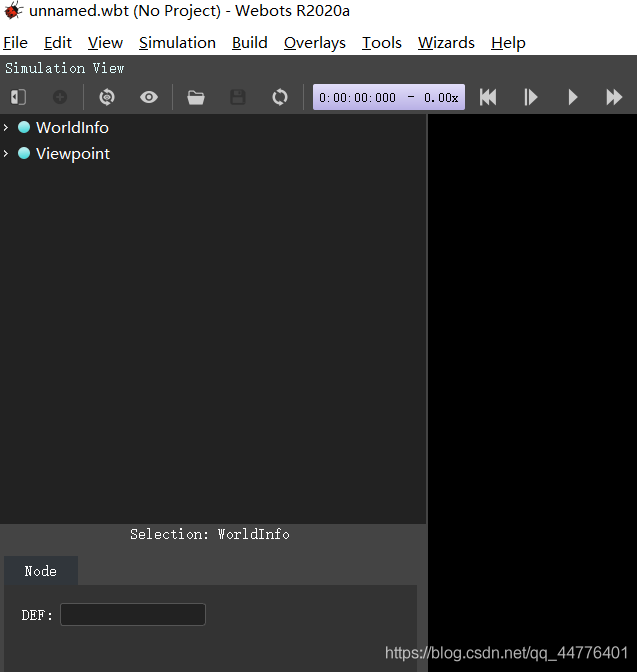Viewport: 637px width, 672px height.
Task: Toggle the eye view options icon
Action: point(149,97)
